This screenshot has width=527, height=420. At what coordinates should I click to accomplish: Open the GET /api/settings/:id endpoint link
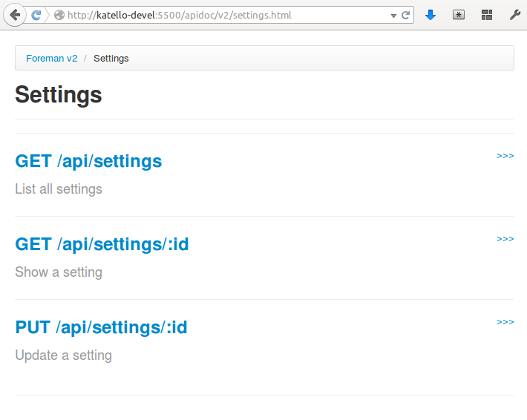[x=102, y=244]
